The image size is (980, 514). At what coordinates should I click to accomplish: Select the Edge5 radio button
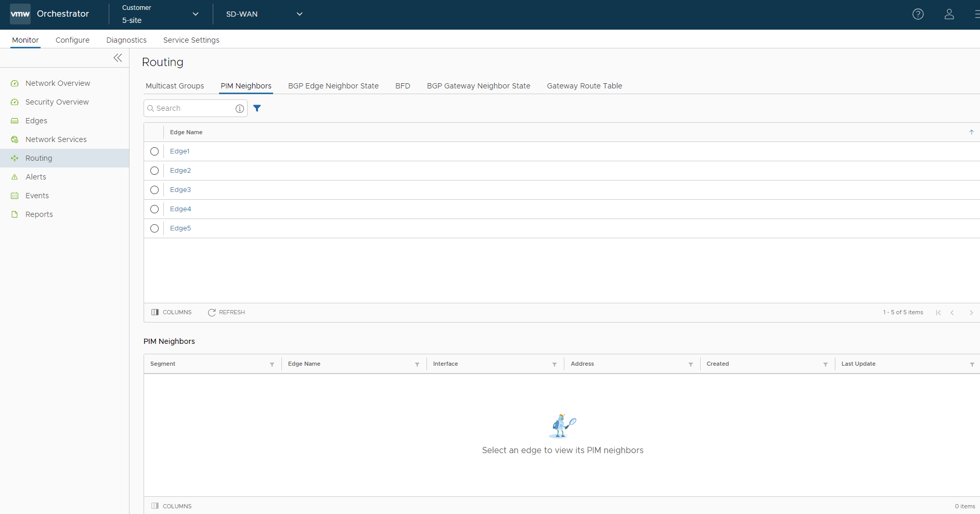(154, 228)
